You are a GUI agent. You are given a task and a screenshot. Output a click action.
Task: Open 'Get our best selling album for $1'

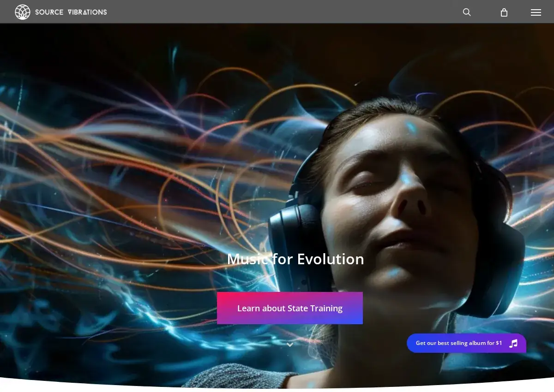[466, 343]
